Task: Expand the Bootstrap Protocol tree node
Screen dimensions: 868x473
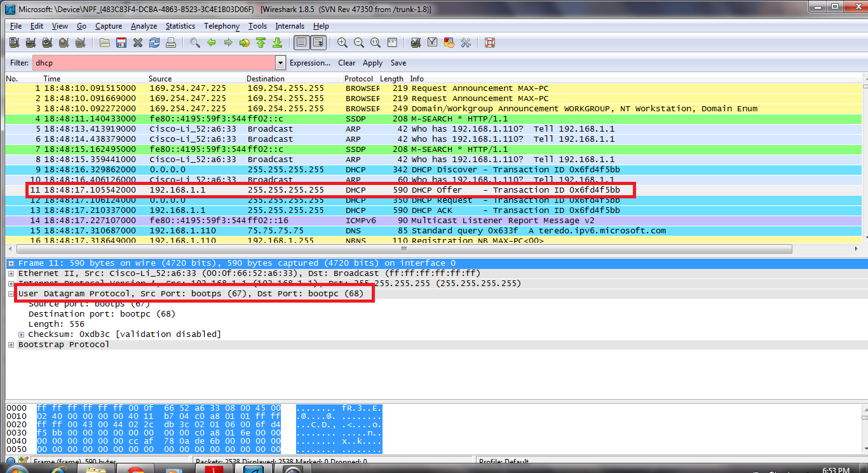Action: tap(11, 344)
